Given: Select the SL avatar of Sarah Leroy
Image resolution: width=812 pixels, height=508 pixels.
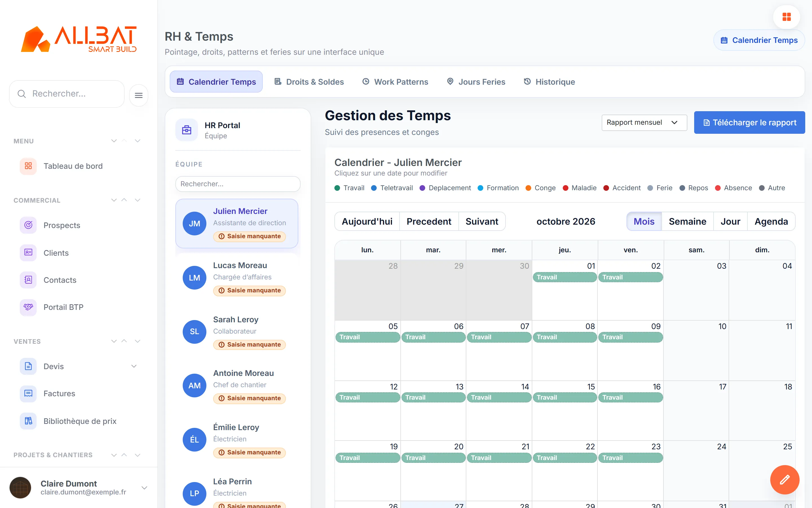Looking at the screenshot, I should 194,332.
